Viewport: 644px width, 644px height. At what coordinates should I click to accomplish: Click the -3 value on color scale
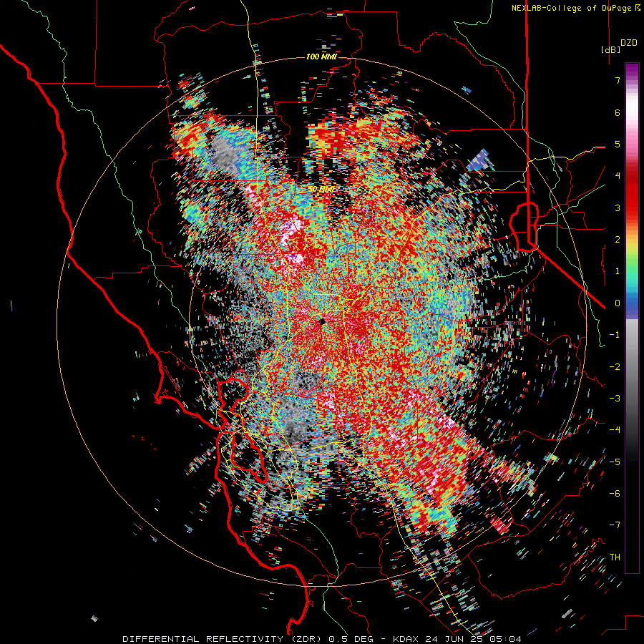pos(615,399)
